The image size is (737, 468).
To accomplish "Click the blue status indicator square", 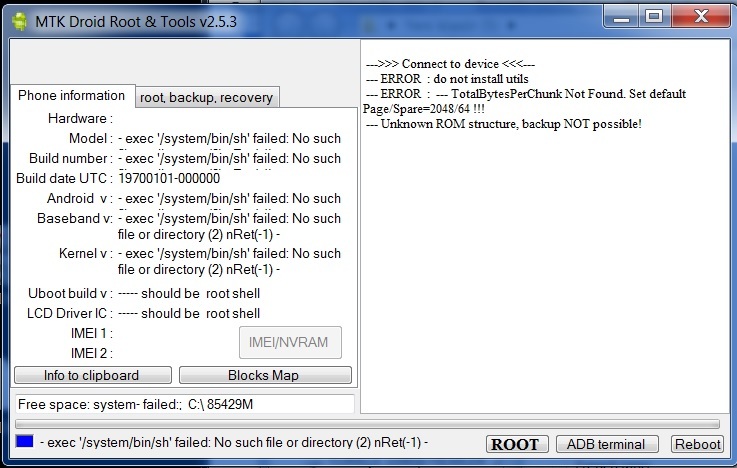I will pos(25,441).
